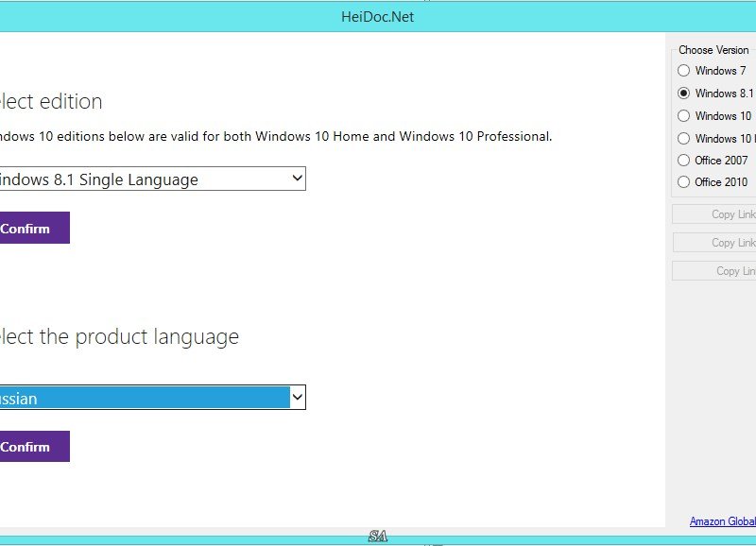Click the HeiDoc.Net window title
The height and width of the screenshot is (546, 756).
[x=377, y=17]
